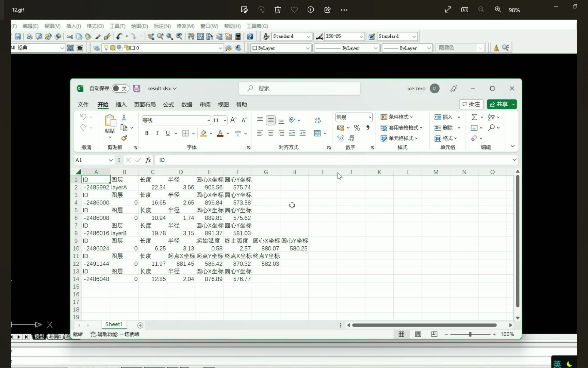Viewport: 588px width, 368px height.
Task: Expand the formula bar chevron
Action: [x=514, y=160]
